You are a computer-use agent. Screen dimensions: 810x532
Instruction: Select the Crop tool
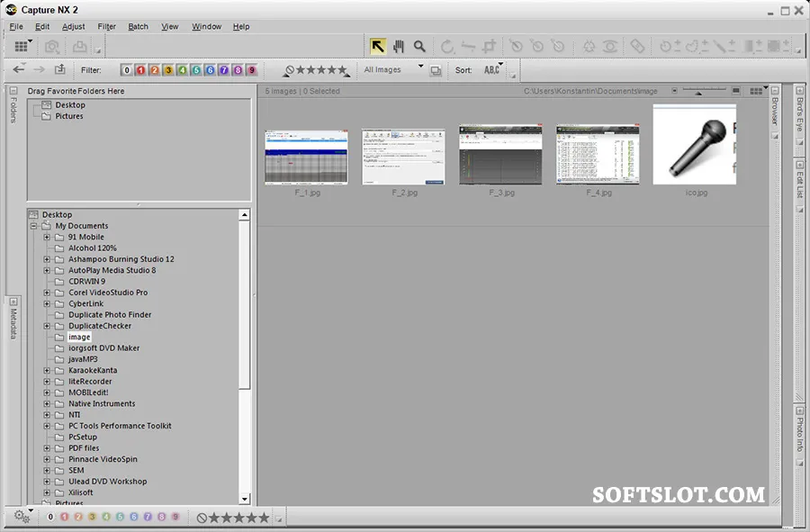pos(489,47)
